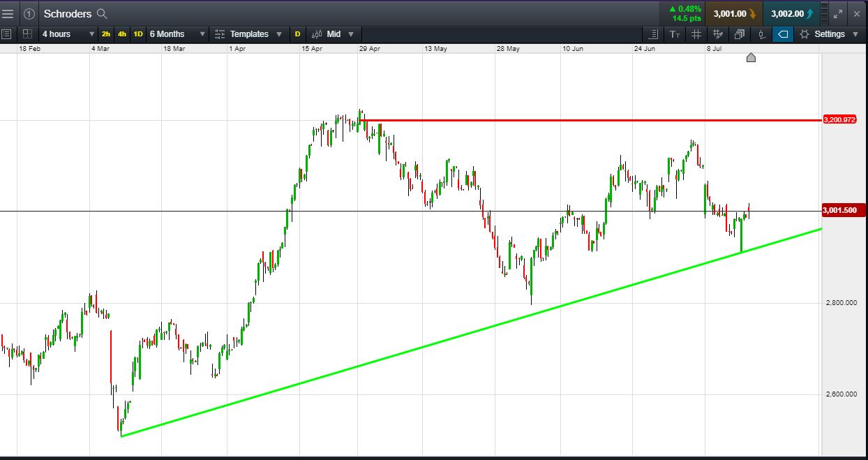Click the 18 Feb date label

tap(30, 49)
